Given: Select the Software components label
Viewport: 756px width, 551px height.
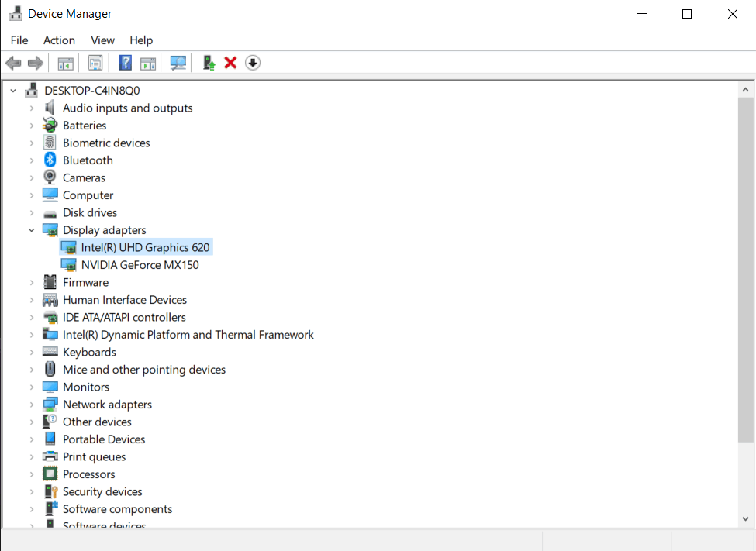Looking at the screenshot, I should coord(117,508).
